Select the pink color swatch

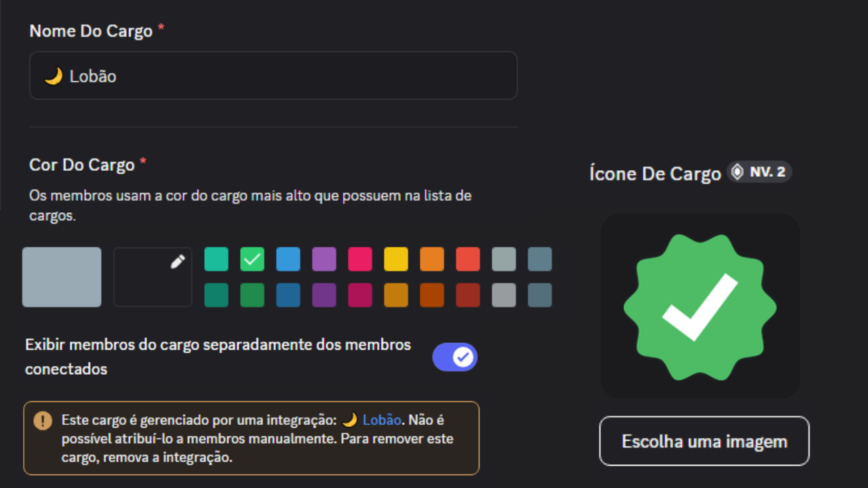click(360, 260)
